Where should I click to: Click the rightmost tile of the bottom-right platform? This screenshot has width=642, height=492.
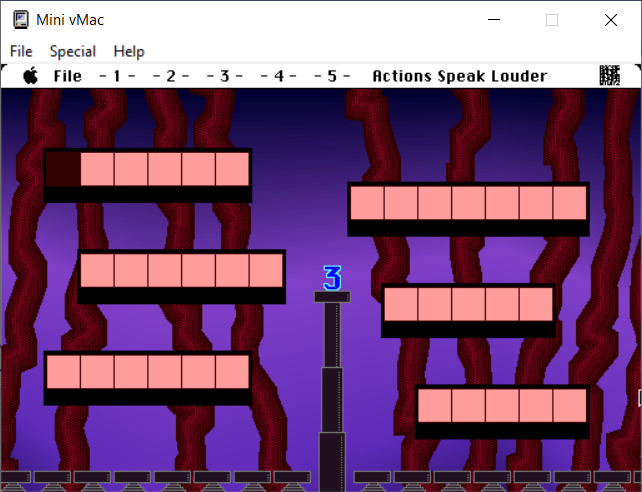coord(570,406)
